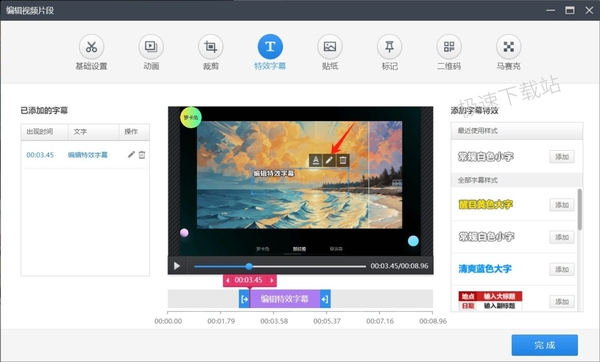
Task: Open the 裁剪 crop tool
Action: [210, 47]
